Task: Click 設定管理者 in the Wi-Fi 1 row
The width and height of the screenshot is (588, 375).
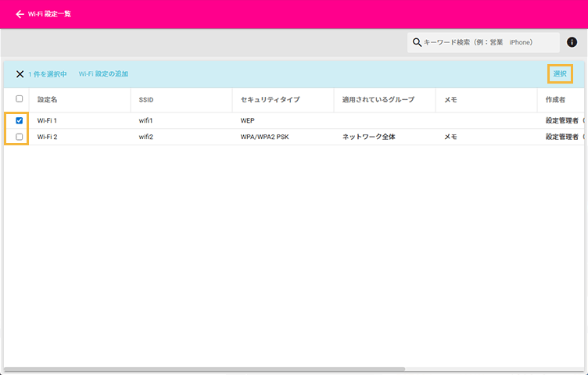Action: point(562,120)
